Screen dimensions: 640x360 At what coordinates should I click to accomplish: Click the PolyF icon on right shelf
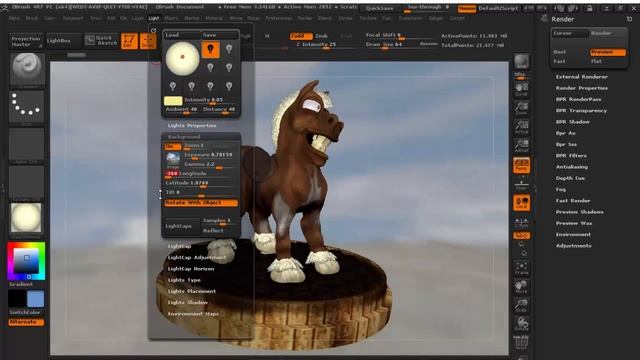(x=521, y=342)
